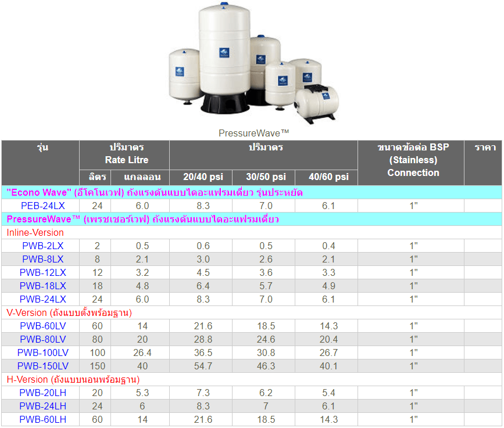Click the PWB-150LV model link
The width and height of the screenshot is (504, 428).
(x=42, y=366)
